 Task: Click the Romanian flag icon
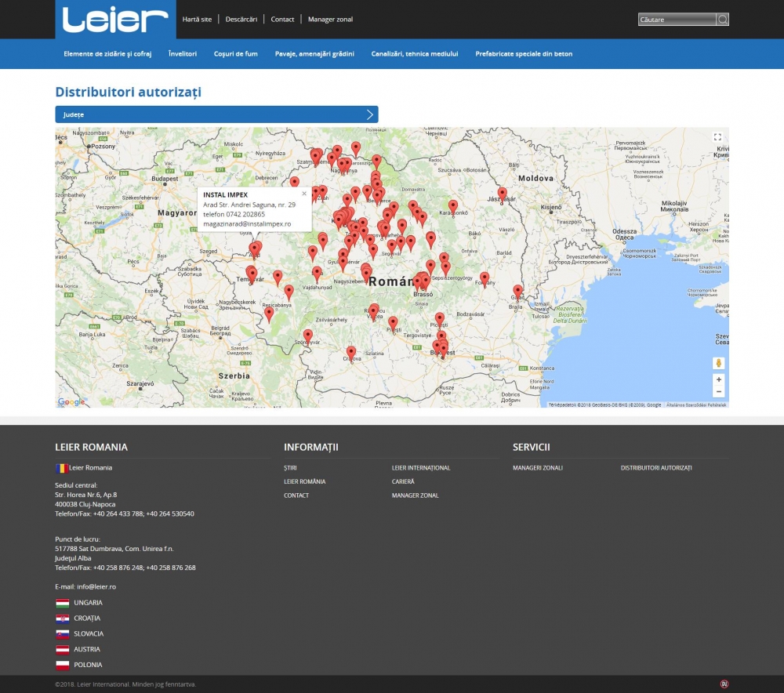(61, 468)
